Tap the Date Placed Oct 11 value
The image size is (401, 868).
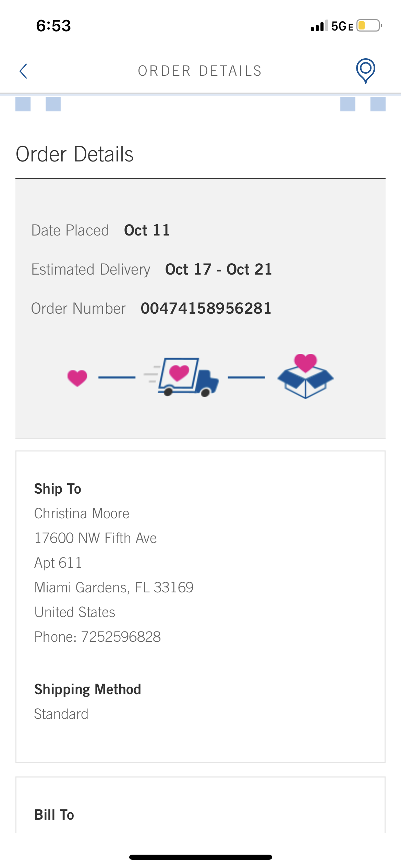click(147, 230)
